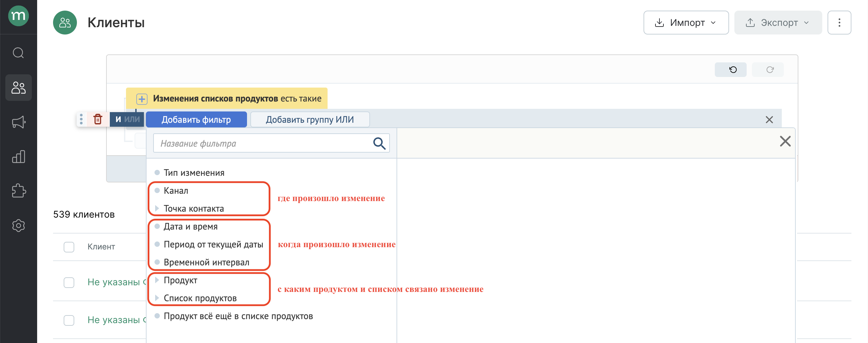Click the redo arrow button
Image resolution: width=868 pixels, height=343 pixels.
point(768,69)
